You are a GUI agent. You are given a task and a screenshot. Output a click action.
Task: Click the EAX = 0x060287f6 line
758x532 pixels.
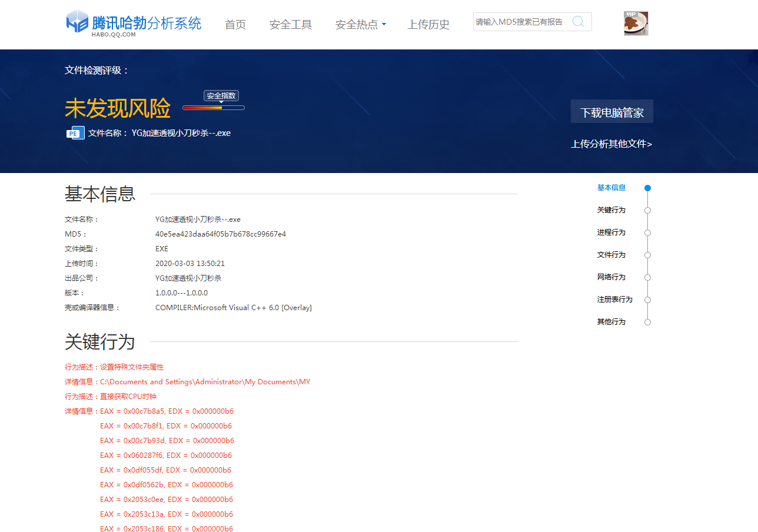point(166,455)
